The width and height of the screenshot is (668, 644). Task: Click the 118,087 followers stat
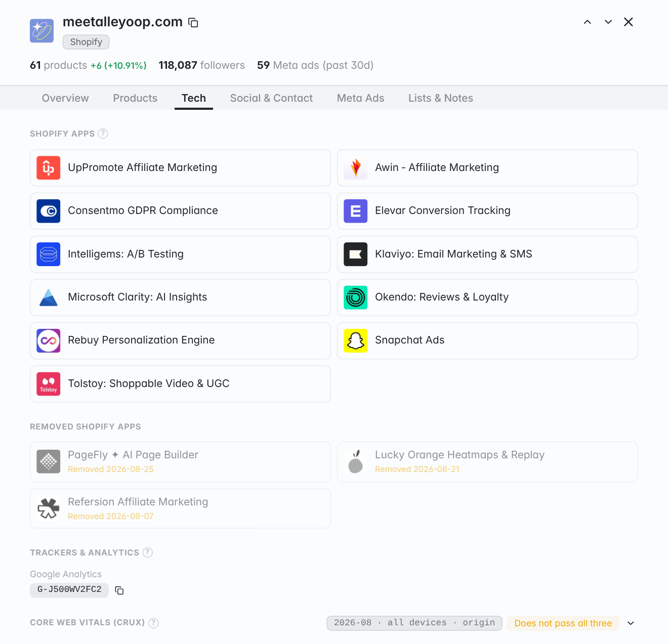202,65
